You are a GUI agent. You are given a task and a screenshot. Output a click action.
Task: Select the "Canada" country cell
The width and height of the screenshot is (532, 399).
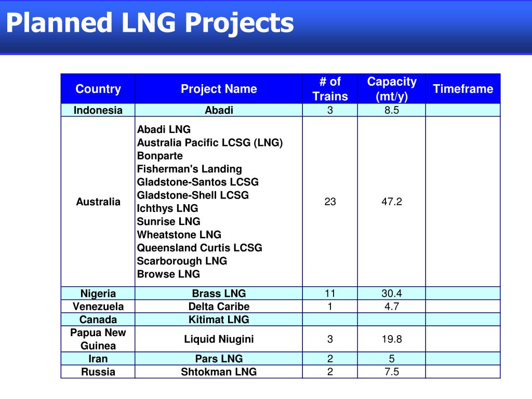(98, 320)
